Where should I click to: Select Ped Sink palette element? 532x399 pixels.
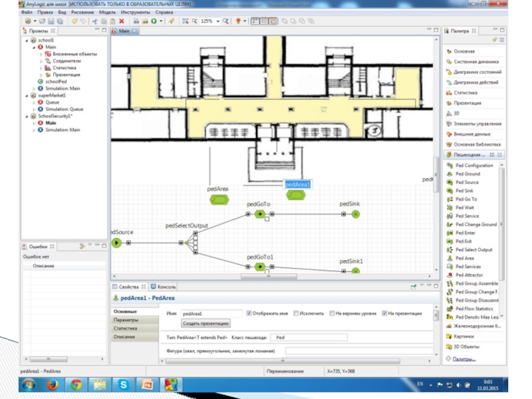pyautogui.click(x=464, y=191)
